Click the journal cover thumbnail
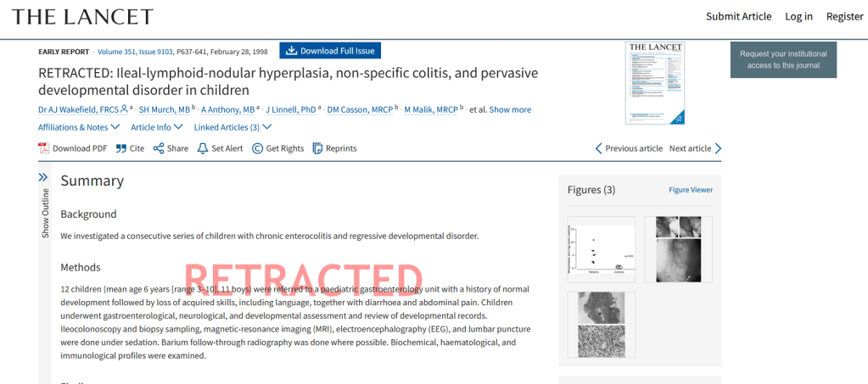868x384 pixels. pos(655,83)
